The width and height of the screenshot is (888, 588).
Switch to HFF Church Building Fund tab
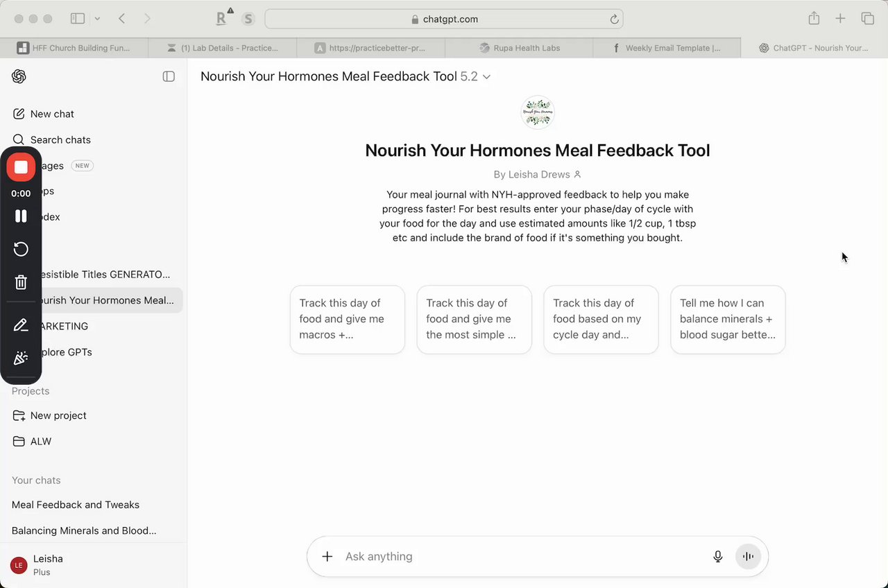[x=74, y=48]
